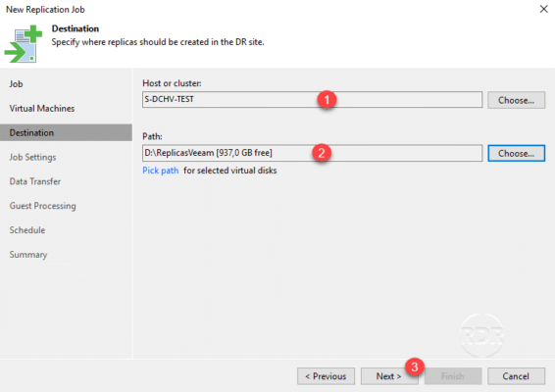Choose the replica path
The image size is (555, 392).
tap(516, 153)
